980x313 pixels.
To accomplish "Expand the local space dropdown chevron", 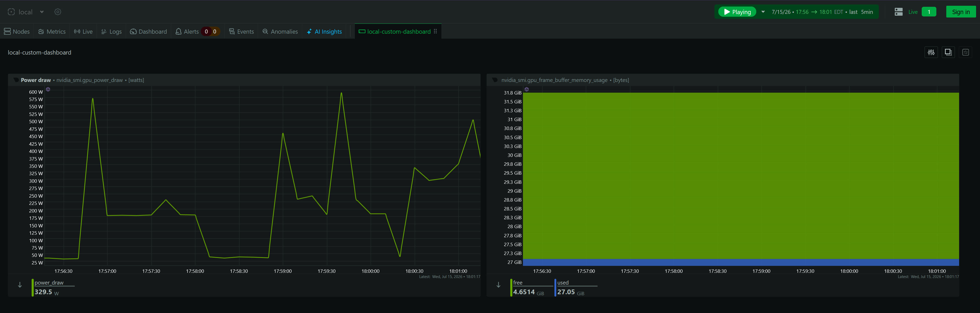I will click(42, 12).
